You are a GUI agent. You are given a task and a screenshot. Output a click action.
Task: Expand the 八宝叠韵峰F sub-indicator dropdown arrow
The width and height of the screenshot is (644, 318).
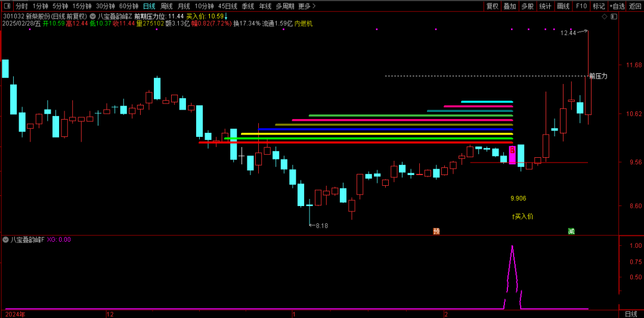coord(6,239)
